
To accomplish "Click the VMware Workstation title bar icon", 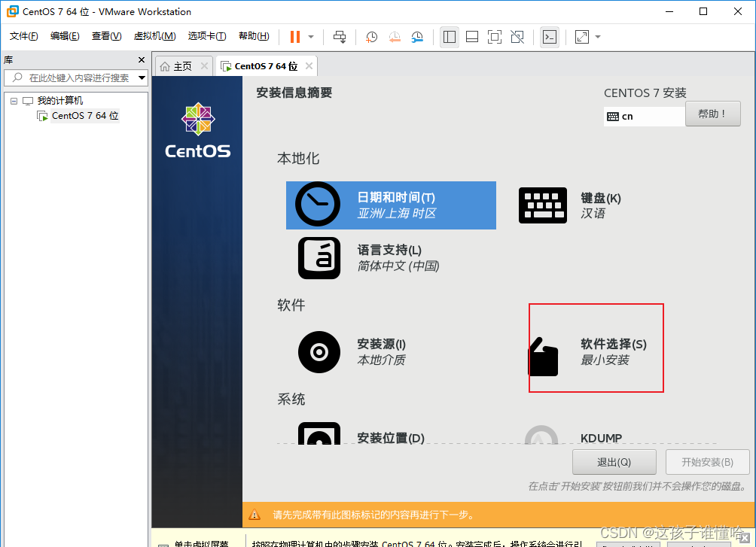I will (13, 11).
